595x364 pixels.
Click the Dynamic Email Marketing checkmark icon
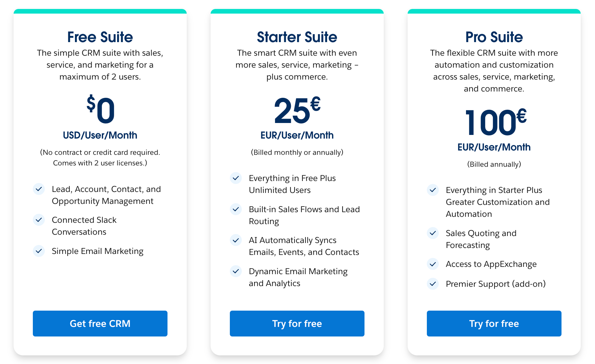pos(236,271)
